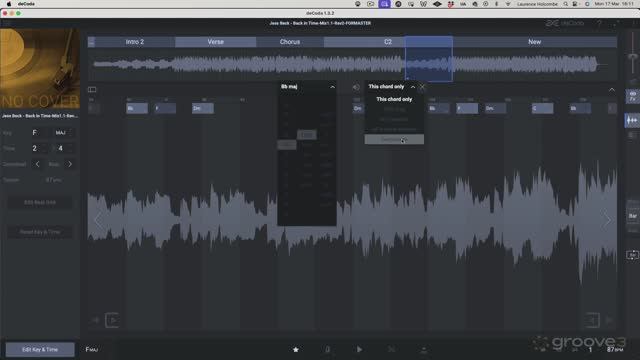Select the Chorus section tab
Viewport: 640px width, 360px height.
290,42
